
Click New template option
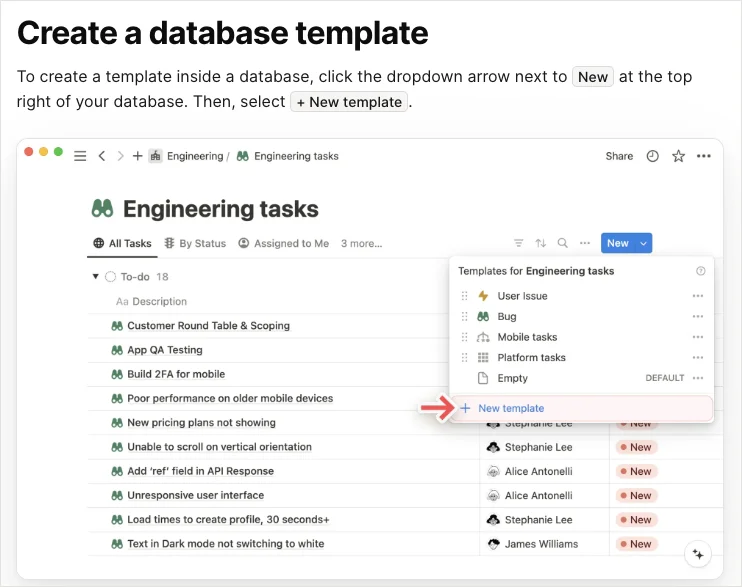(582, 408)
